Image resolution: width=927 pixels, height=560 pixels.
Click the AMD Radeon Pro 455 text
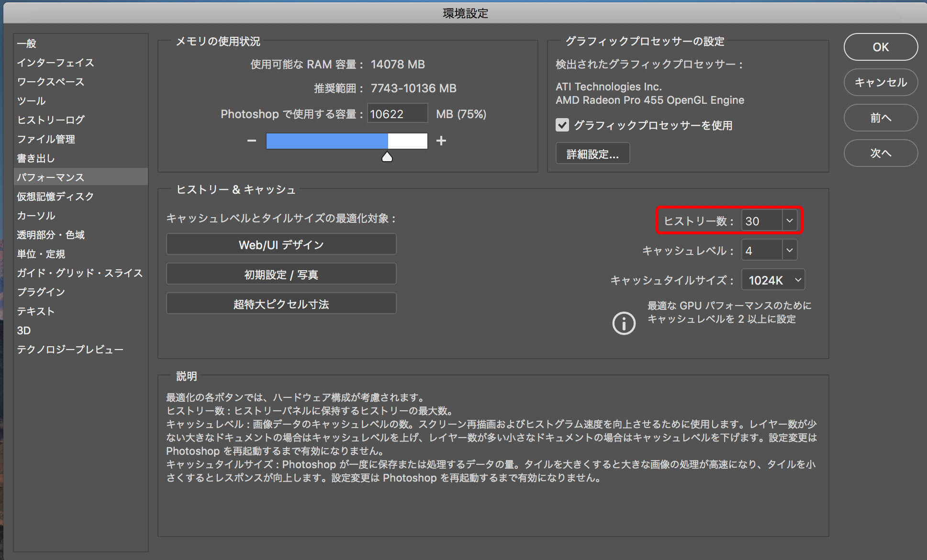click(x=650, y=100)
